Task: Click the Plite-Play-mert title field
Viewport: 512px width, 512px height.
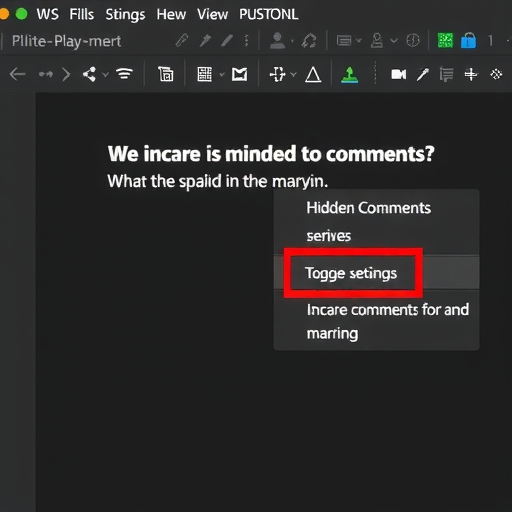Action: 67,41
